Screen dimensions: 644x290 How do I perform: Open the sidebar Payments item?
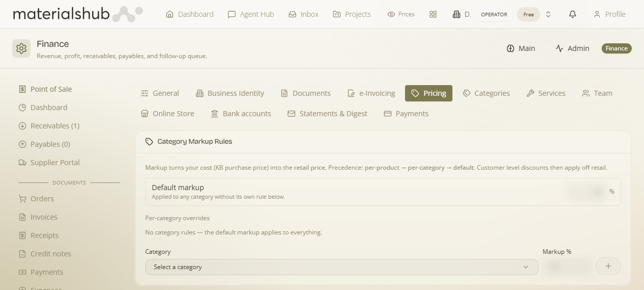coord(41,272)
